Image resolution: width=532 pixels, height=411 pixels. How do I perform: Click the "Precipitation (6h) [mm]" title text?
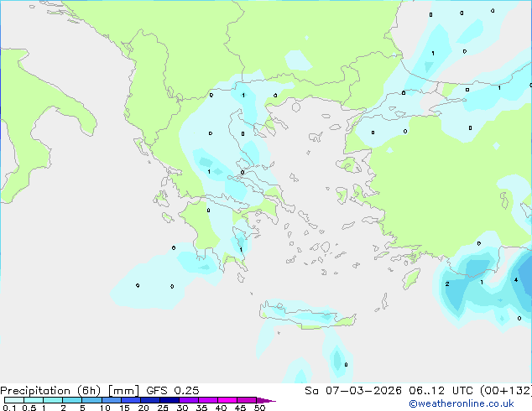70,391
